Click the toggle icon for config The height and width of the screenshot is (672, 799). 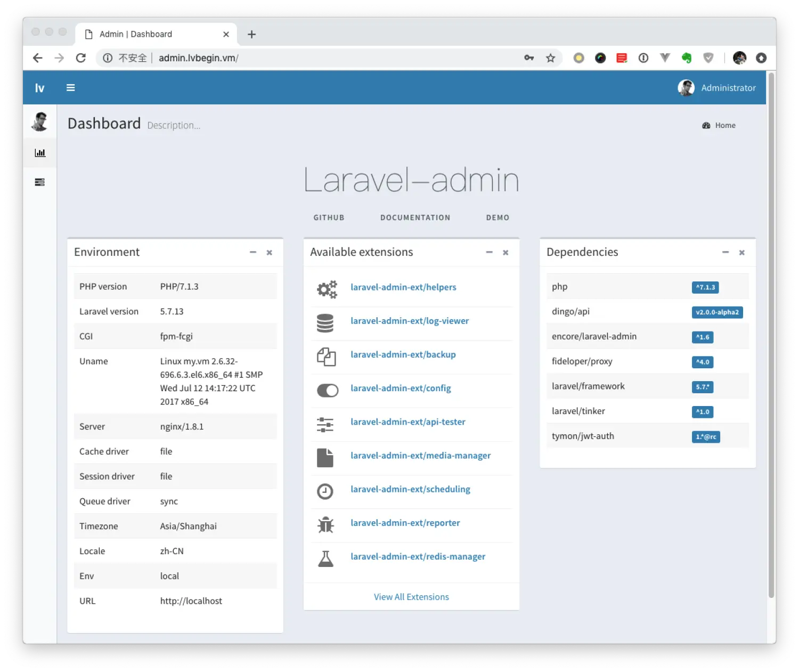point(327,391)
